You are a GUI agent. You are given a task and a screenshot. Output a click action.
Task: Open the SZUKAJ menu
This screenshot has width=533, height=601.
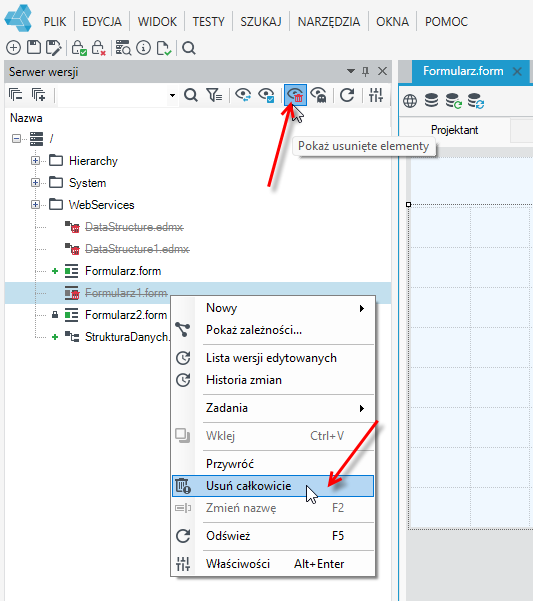coord(261,21)
